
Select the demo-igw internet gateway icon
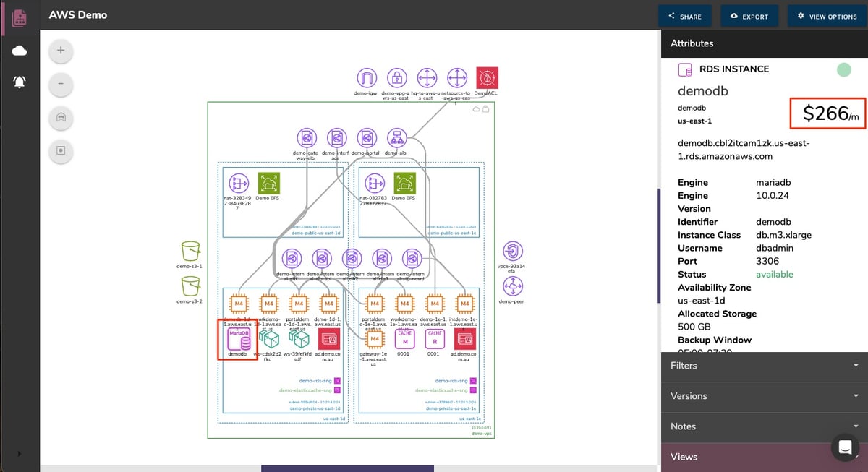pos(366,77)
